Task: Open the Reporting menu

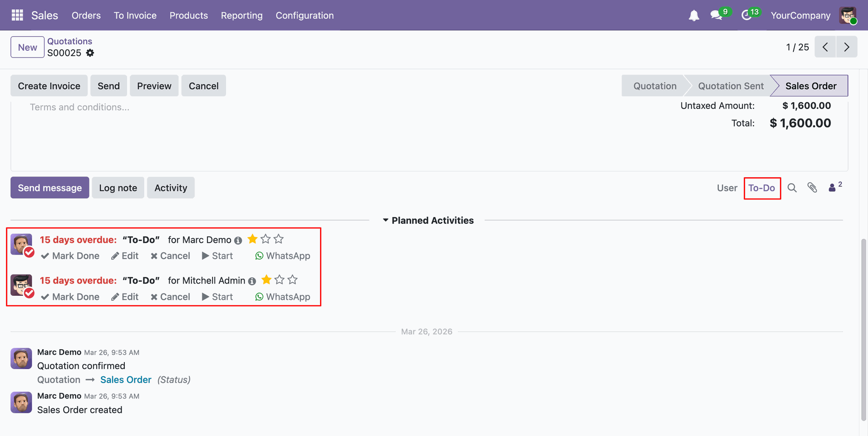Action: (242, 15)
